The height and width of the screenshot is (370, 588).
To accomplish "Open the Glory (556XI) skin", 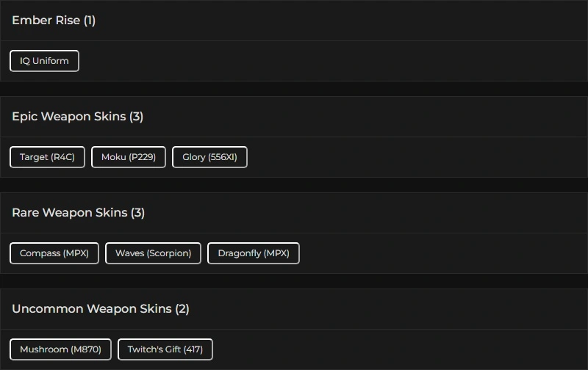I will coord(209,157).
